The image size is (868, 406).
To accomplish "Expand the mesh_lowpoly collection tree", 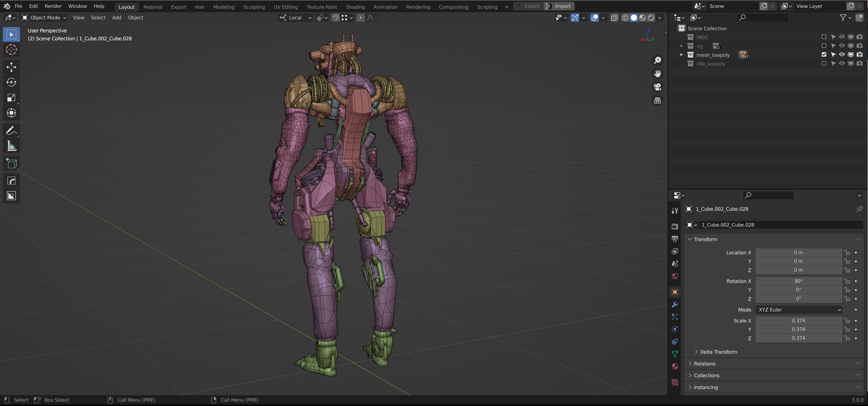I will (x=681, y=55).
